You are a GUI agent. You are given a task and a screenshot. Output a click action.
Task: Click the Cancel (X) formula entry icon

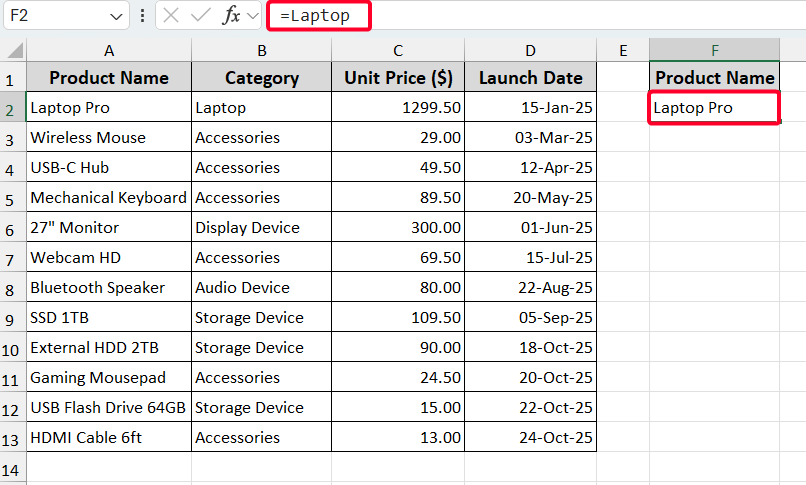tap(172, 16)
